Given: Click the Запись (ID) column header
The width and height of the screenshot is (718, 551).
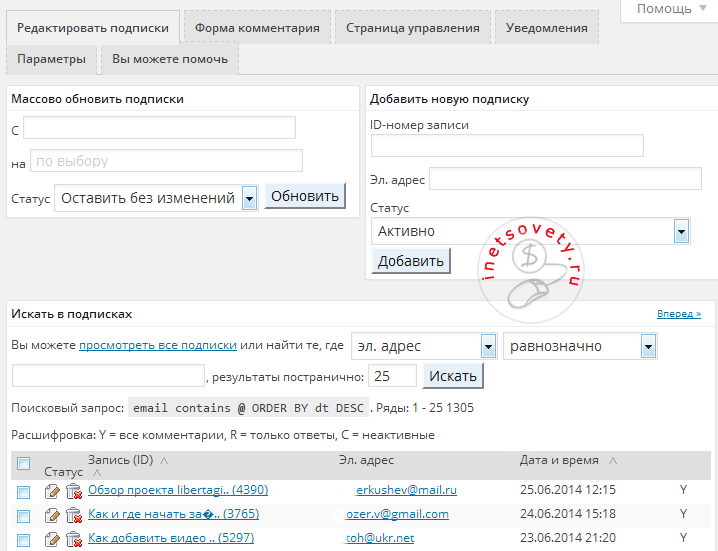Looking at the screenshot, I should tap(120, 460).
